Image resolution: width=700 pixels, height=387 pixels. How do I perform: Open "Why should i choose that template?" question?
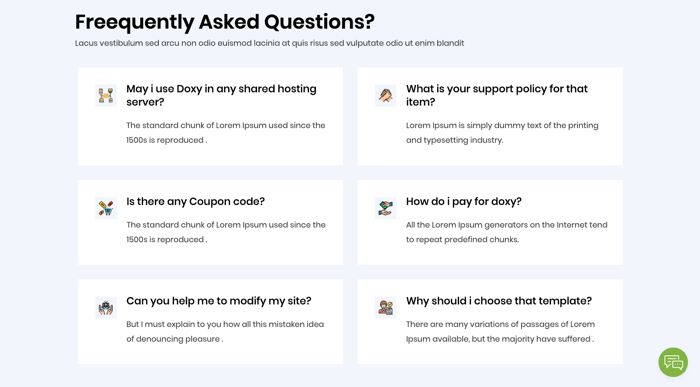499,301
